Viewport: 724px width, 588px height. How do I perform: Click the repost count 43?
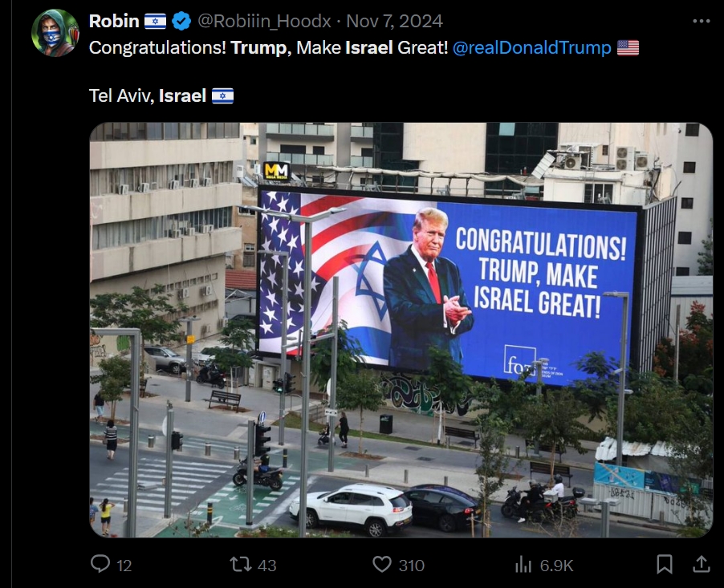(x=266, y=566)
